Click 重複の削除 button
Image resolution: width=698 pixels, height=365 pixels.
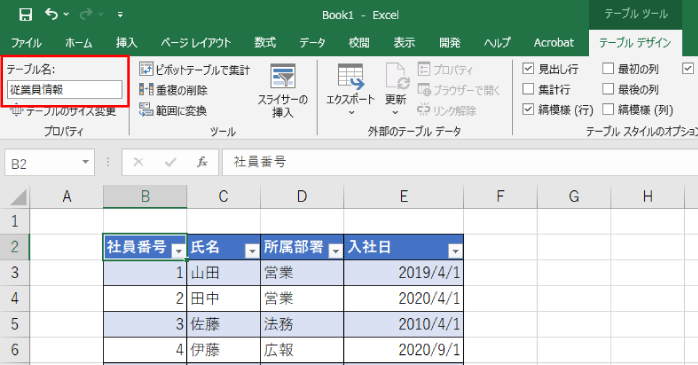(173, 90)
